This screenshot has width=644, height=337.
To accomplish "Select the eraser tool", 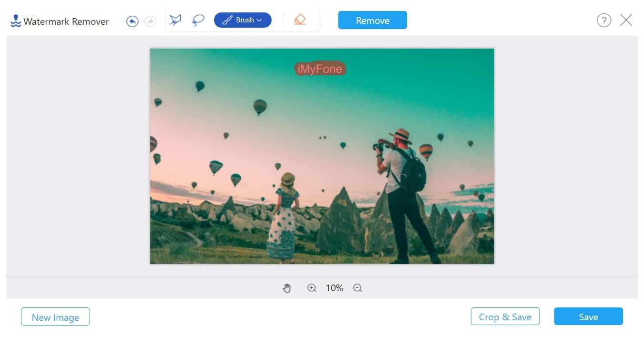I will (300, 20).
